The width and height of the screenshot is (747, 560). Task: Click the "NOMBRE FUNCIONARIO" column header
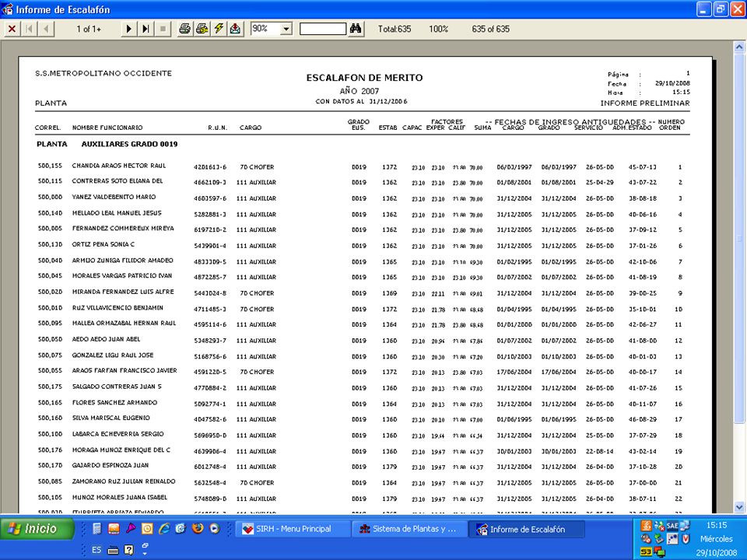pyautogui.click(x=107, y=128)
